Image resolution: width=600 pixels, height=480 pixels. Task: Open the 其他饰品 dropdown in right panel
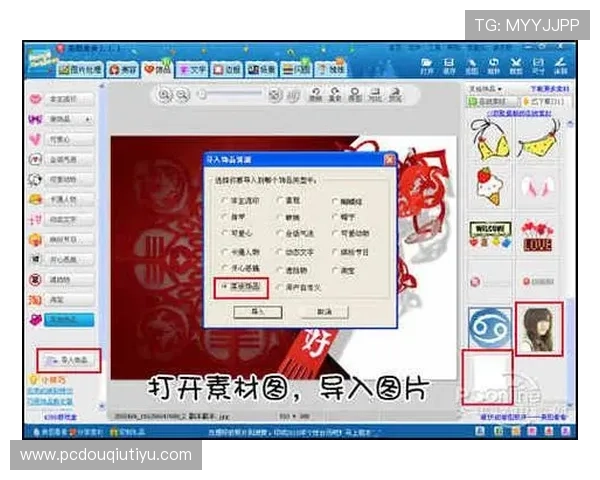pos(485,89)
